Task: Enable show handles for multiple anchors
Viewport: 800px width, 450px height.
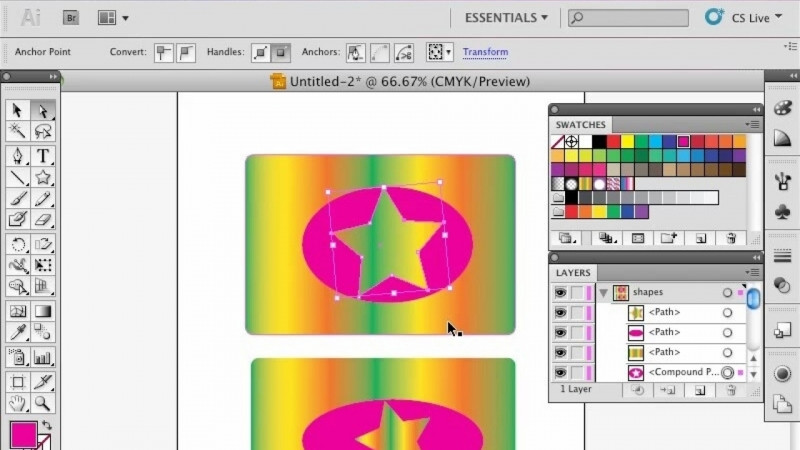Action: tap(261, 52)
